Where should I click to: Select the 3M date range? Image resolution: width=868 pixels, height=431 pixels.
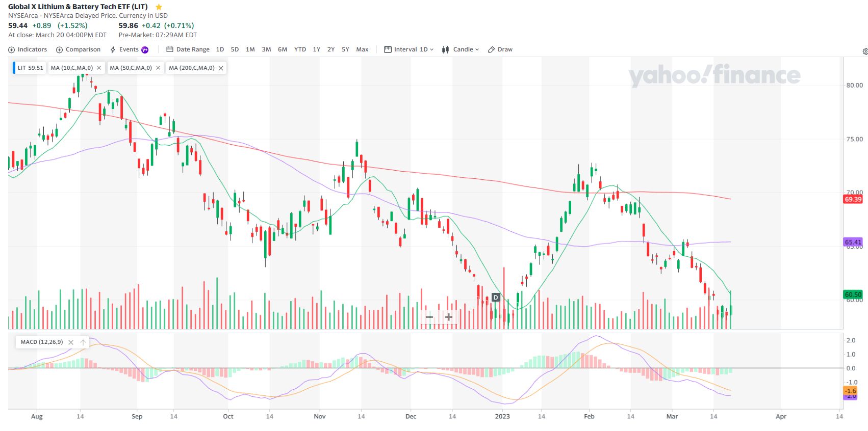click(x=266, y=49)
